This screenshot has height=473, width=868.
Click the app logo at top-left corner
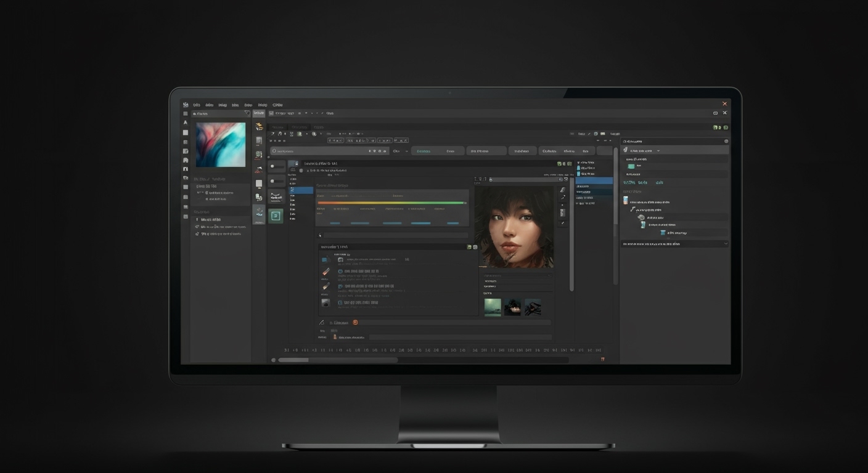185,105
